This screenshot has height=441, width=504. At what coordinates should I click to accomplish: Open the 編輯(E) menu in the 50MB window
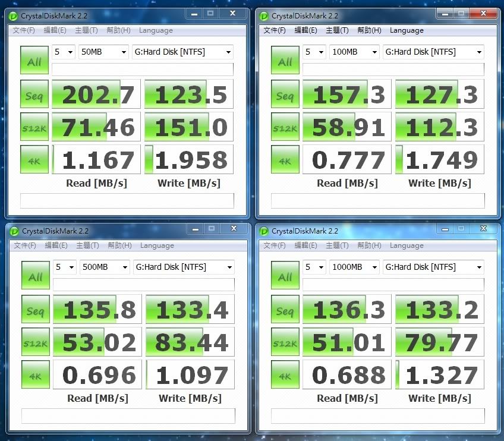coord(55,30)
